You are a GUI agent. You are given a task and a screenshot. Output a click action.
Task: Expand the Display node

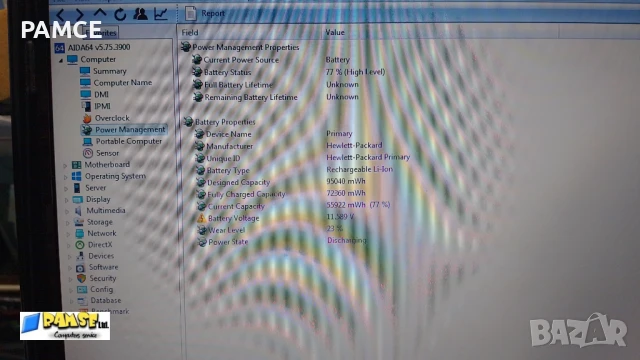click(x=67, y=200)
